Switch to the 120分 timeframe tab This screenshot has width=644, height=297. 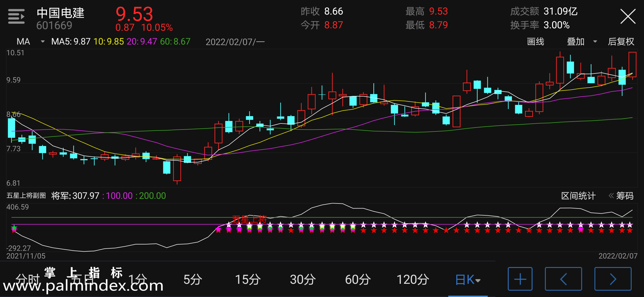point(413,279)
